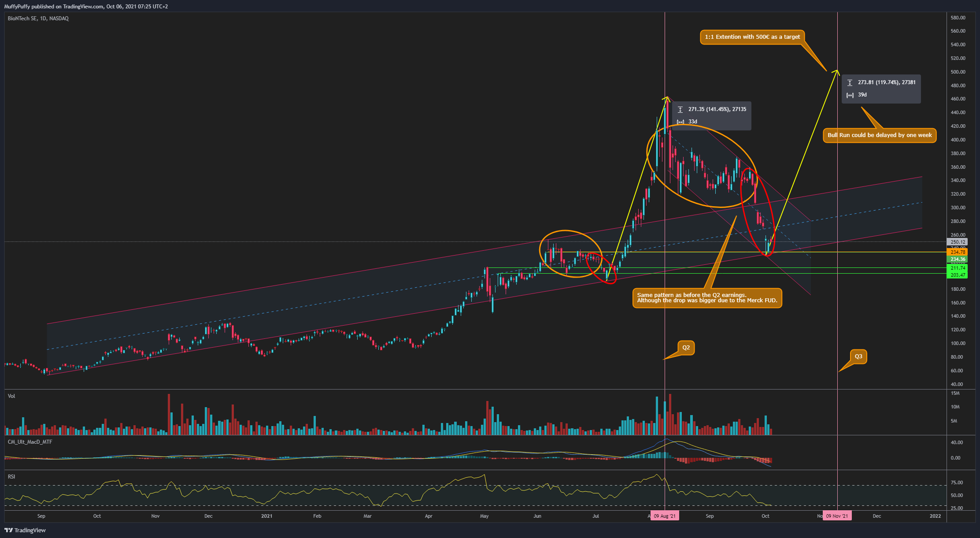This screenshot has width=980, height=538.
Task: Click the MuffyPuffy published on TradingView.com header
Action: pos(86,6)
